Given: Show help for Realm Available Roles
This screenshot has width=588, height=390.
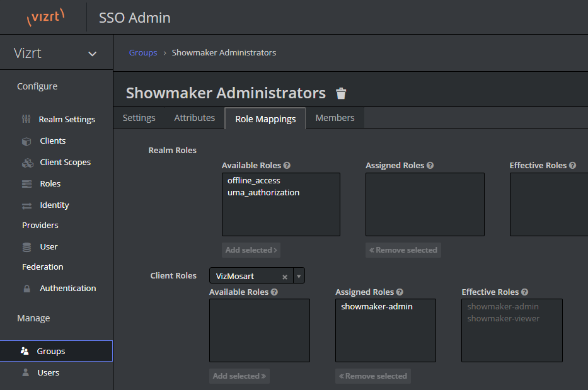Looking at the screenshot, I should pos(287,165).
